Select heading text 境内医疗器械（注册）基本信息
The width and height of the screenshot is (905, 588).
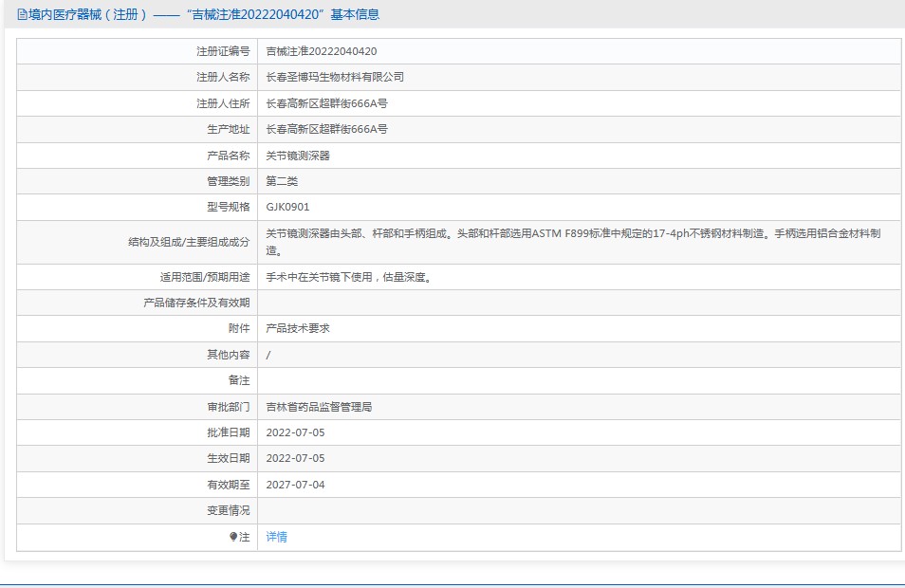198,14
